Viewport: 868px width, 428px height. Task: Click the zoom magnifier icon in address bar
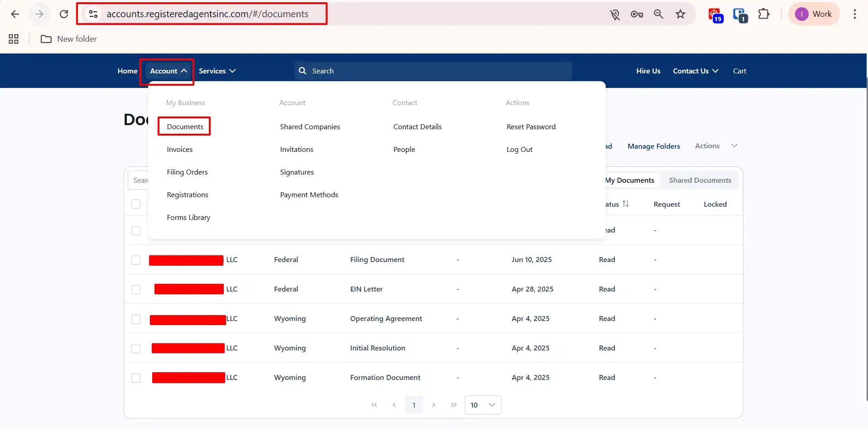pos(658,14)
